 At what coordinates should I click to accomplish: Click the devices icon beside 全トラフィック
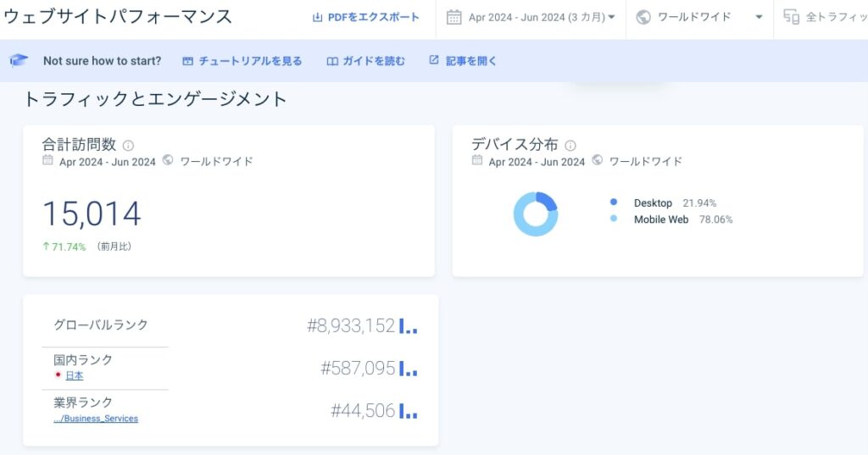(x=791, y=17)
